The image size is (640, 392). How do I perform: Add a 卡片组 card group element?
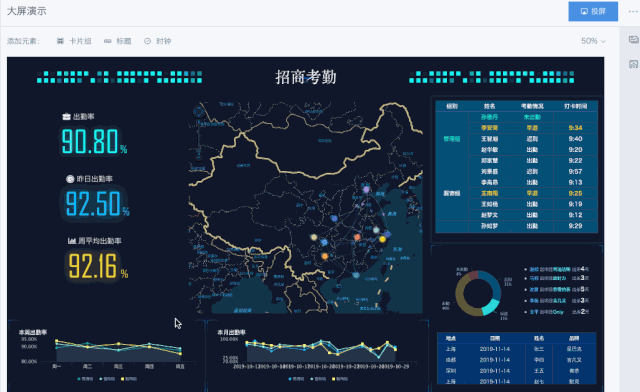74,41
